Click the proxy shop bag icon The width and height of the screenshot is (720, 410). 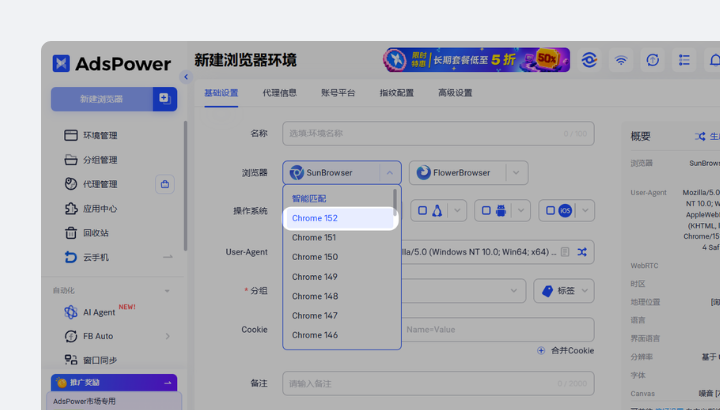pyautogui.click(x=165, y=184)
